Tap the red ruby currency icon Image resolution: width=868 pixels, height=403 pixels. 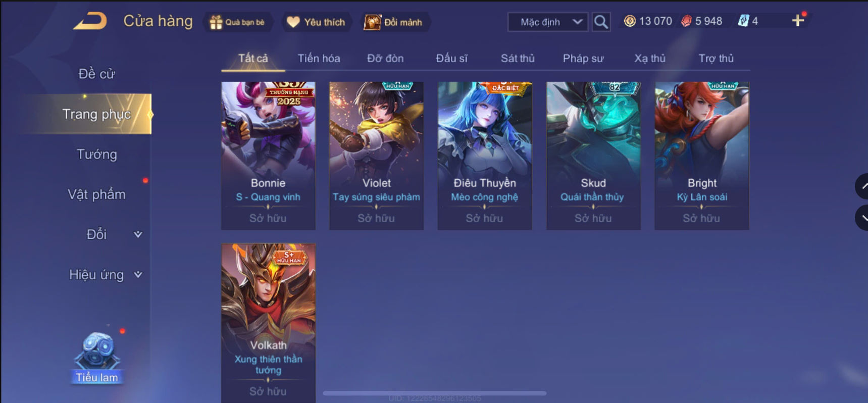tap(686, 21)
